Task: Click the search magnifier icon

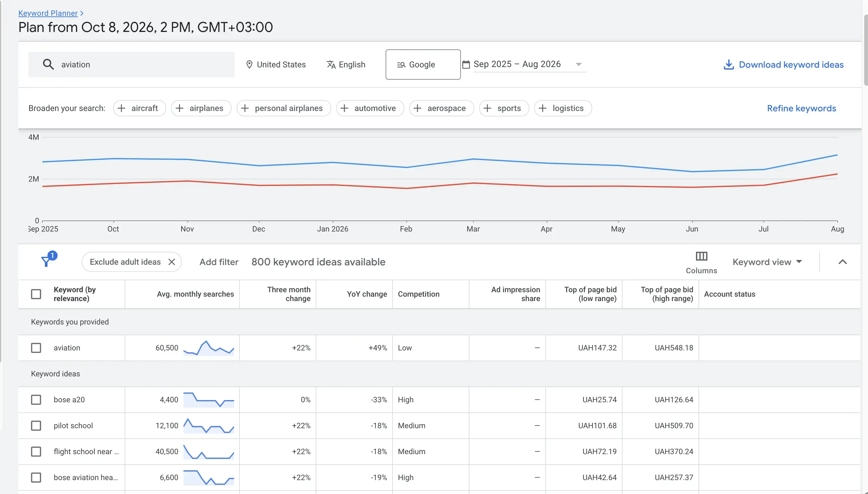Action: click(48, 65)
